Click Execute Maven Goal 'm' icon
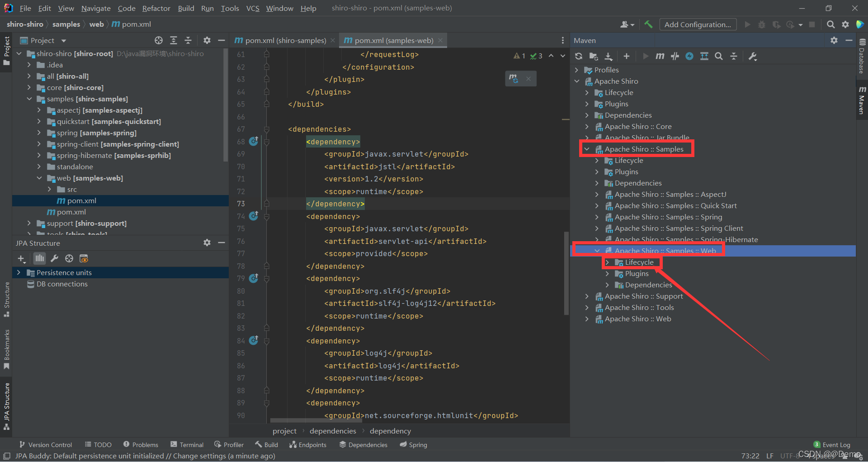 (660, 56)
